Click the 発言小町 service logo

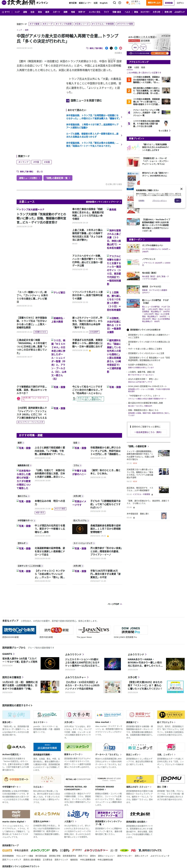16,715
